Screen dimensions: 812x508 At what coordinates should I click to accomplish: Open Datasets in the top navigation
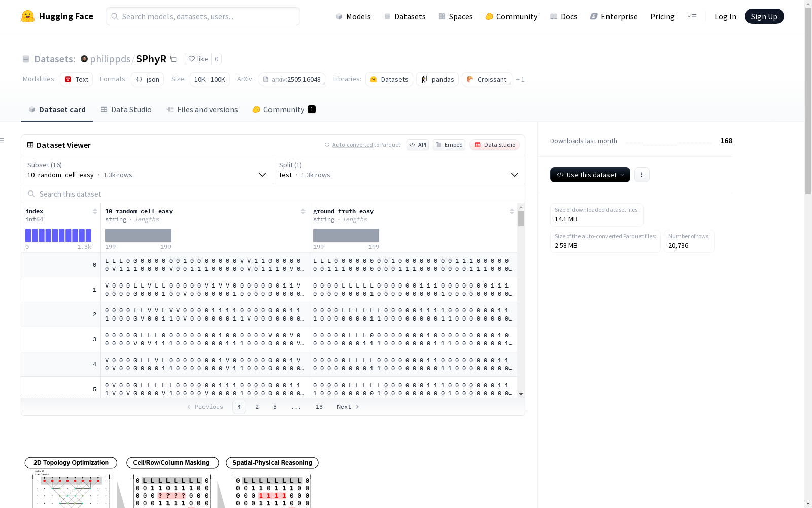point(404,16)
